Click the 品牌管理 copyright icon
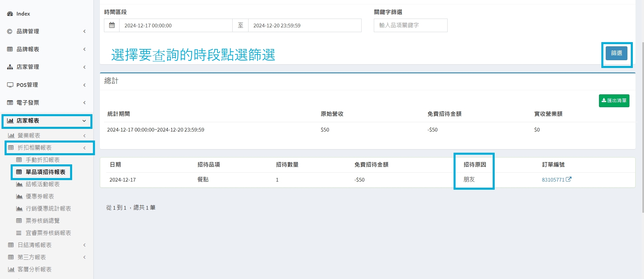 point(10,31)
